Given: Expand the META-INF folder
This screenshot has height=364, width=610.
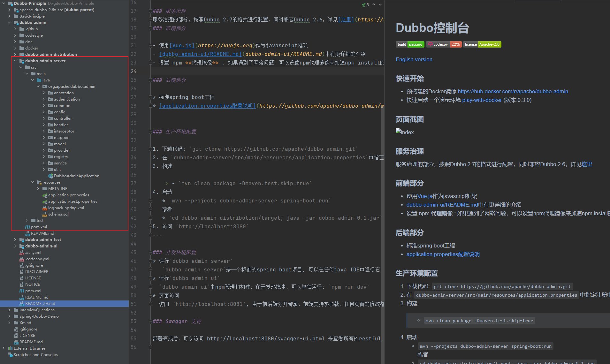Looking at the screenshot, I should tap(38, 189).
